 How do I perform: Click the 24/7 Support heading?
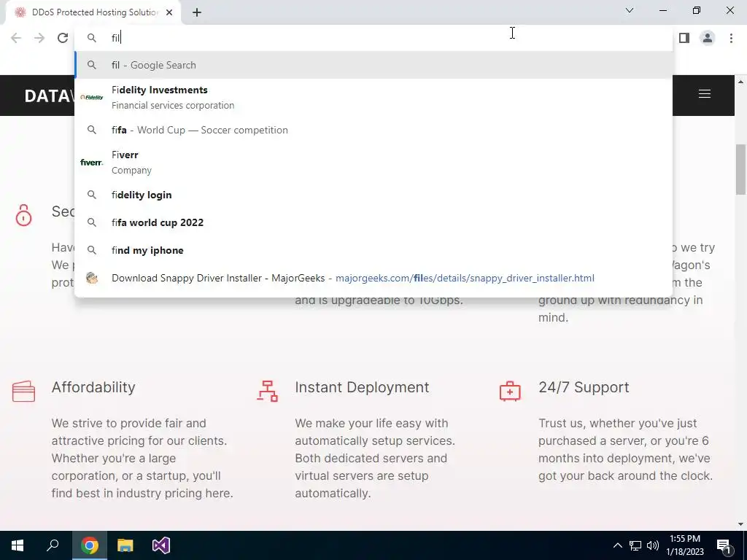(x=584, y=387)
